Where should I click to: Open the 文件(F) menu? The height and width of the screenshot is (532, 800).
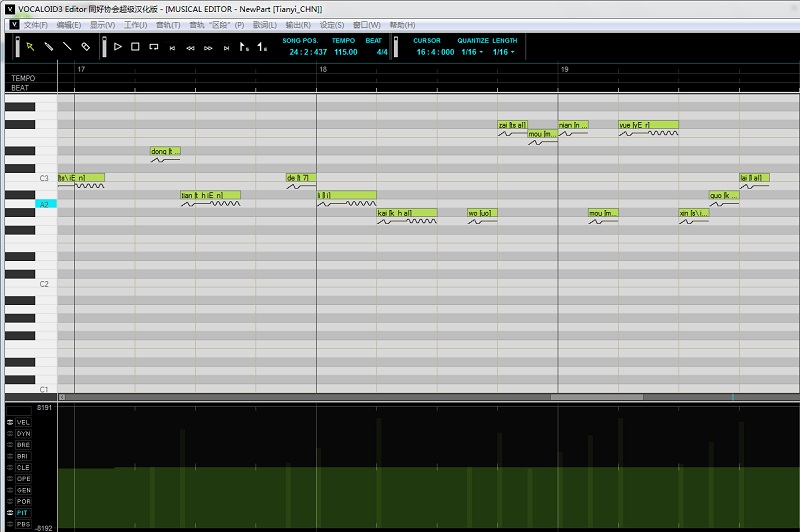point(35,24)
